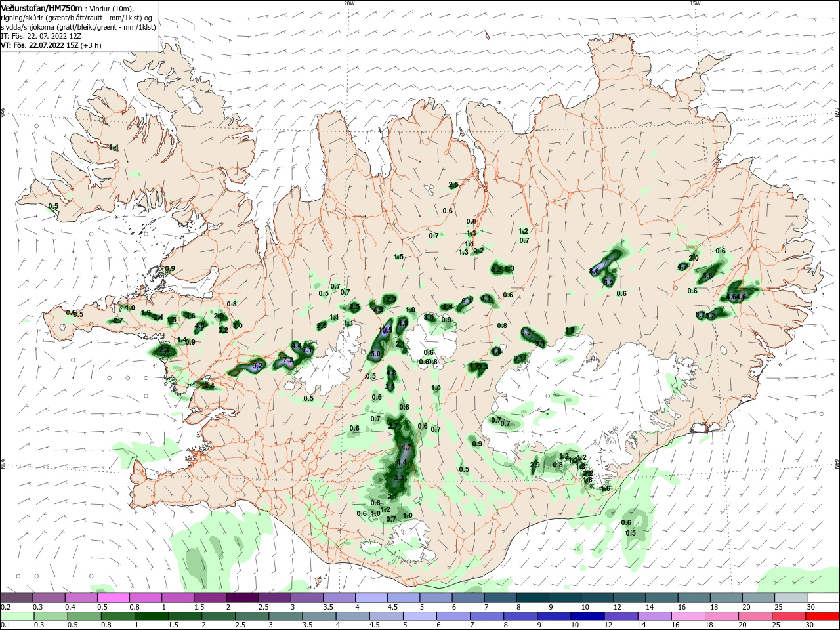This screenshot has width=840, height=630.
Task: Click the upper legend swatch starting at 12
Action: pos(629,597)
